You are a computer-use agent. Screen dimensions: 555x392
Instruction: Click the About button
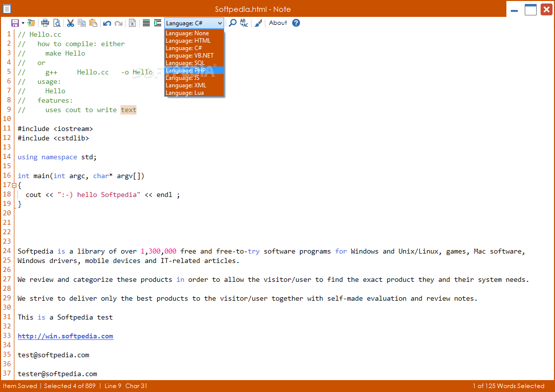click(278, 23)
